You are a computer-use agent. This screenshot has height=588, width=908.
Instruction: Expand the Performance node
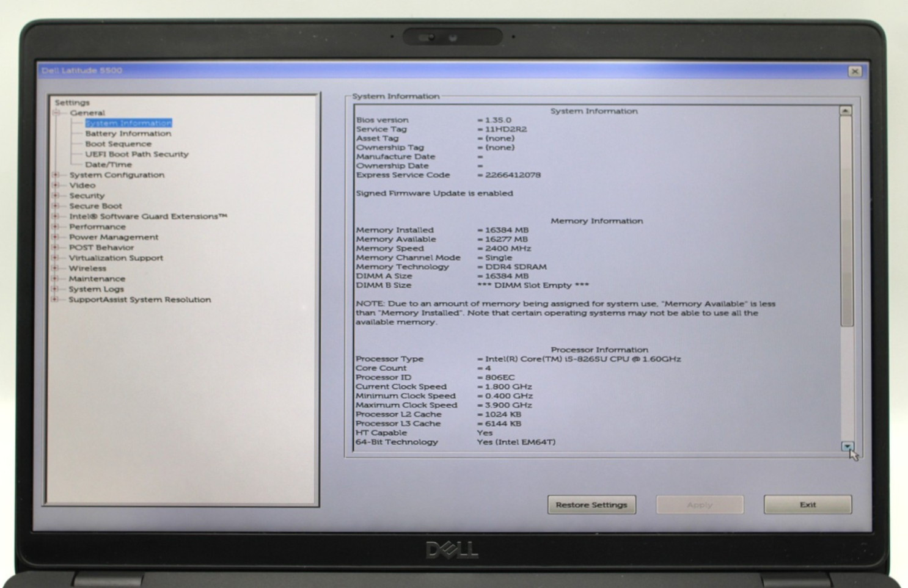[56, 227]
